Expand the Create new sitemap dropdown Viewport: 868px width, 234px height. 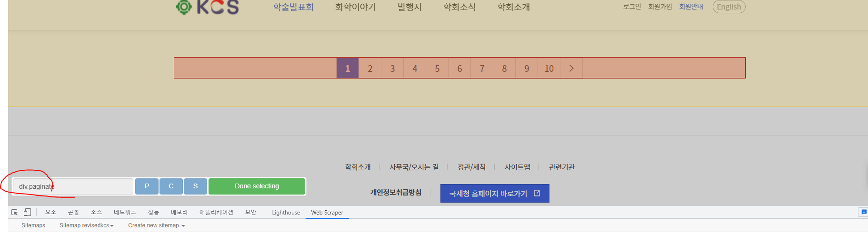156,225
